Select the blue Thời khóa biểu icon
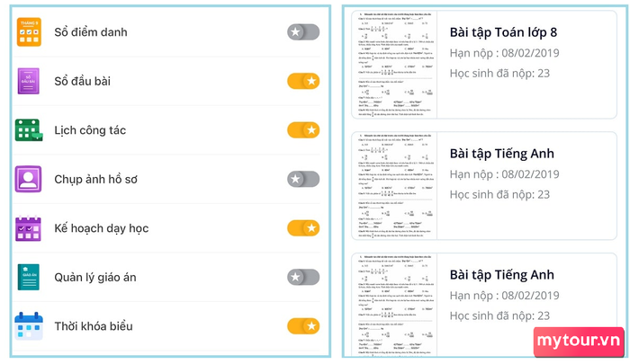Screen dimensions: 630x364 tap(29, 325)
